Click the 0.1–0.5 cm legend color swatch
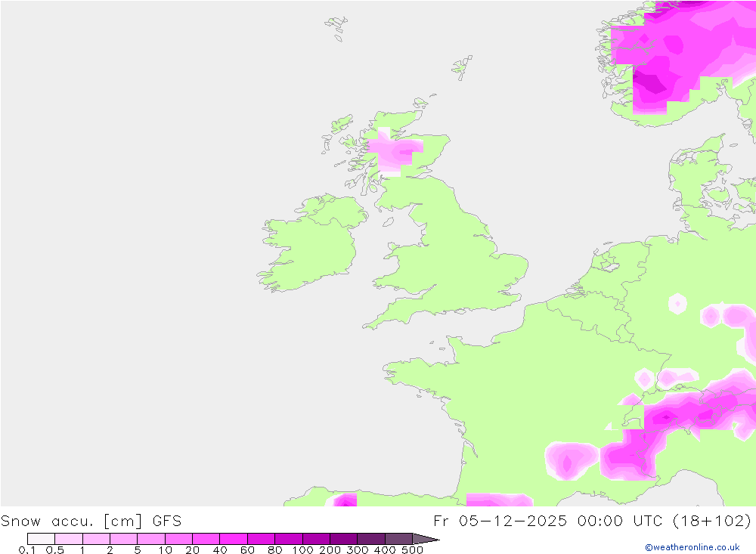Viewport: 756px width, 554px height. (x=41, y=539)
